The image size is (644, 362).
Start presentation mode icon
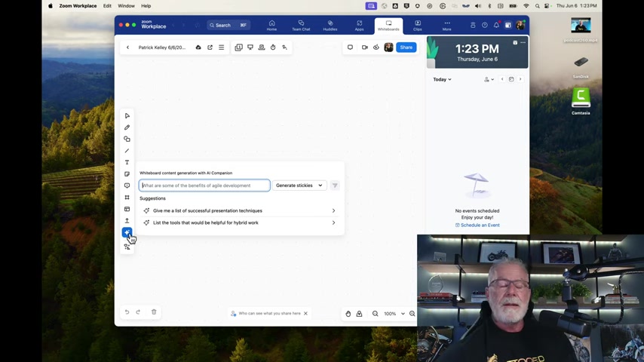click(x=250, y=48)
